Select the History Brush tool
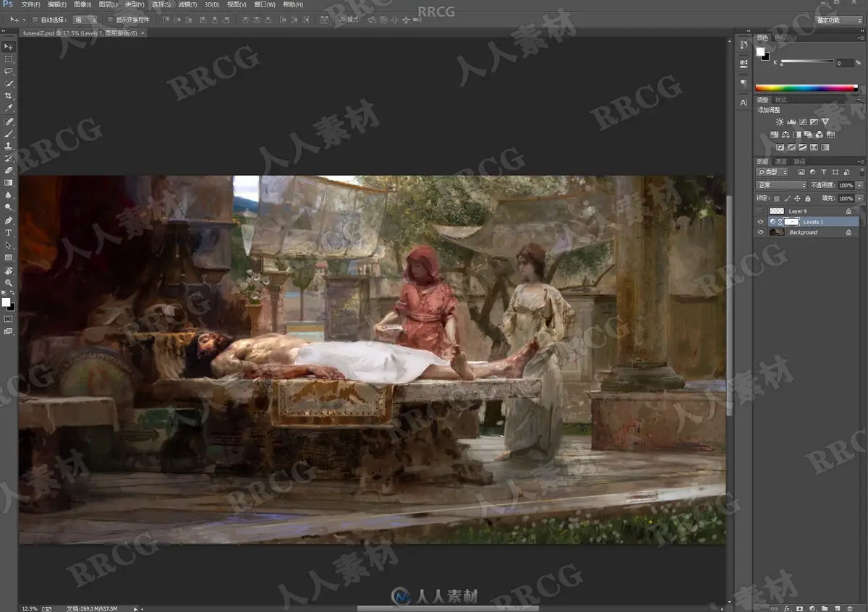The height and width of the screenshot is (612, 868). point(9,158)
